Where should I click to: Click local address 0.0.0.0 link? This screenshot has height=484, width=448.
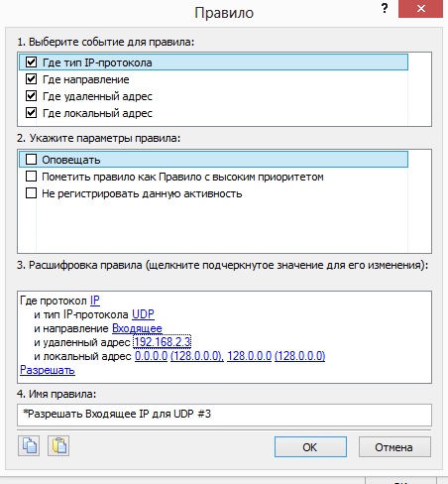[x=151, y=356]
